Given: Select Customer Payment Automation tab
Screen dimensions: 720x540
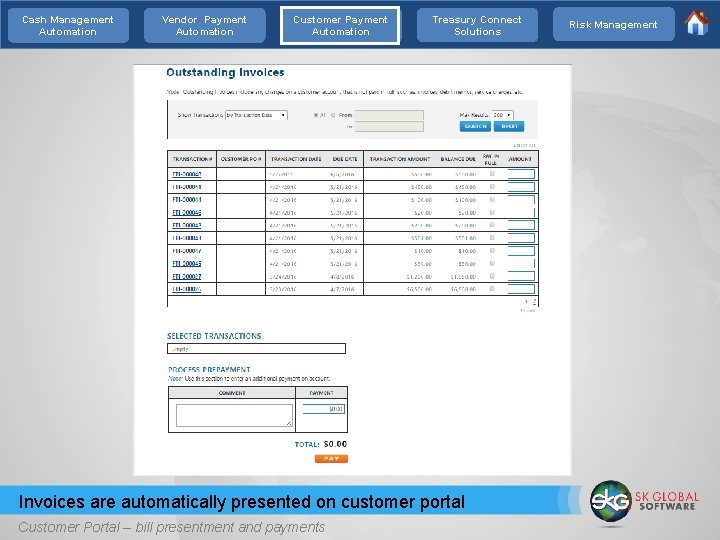Looking at the screenshot, I should 340,26.
